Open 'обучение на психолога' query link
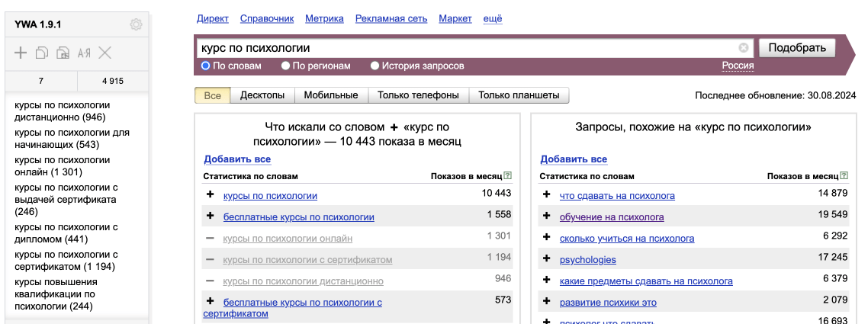Viewport: 868px width, 324px height. click(612, 217)
